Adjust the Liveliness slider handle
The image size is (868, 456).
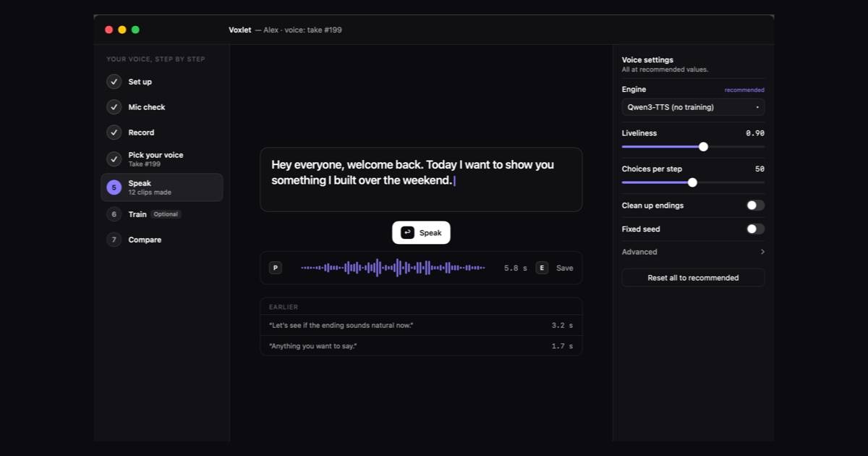click(x=703, y=147)
